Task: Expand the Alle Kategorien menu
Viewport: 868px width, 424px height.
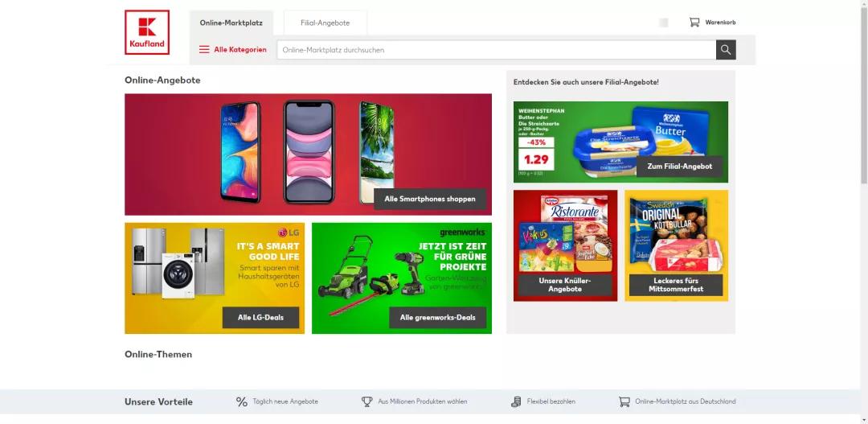Action: [x=232, y=49]
